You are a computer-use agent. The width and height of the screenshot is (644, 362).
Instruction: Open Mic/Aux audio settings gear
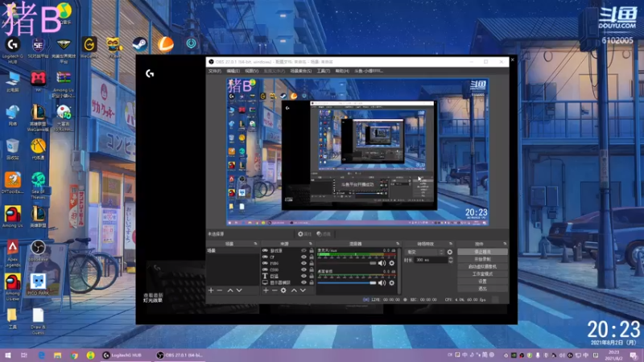pos(392,263)
